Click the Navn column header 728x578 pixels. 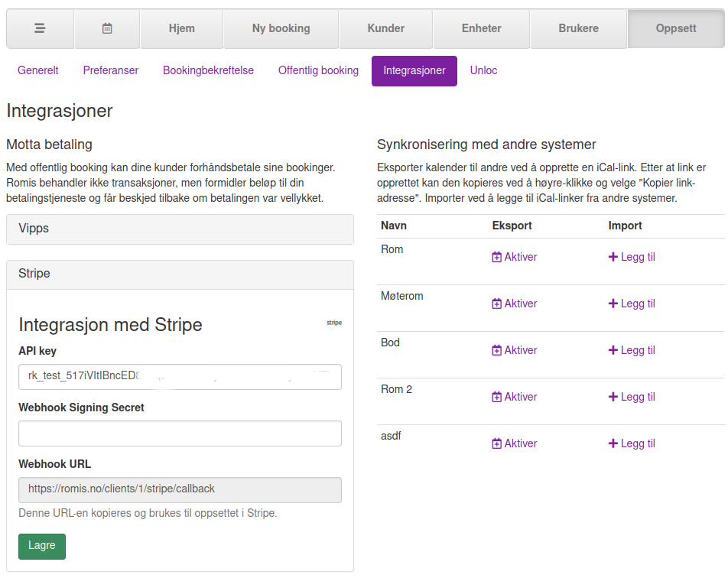pos(394,226)
